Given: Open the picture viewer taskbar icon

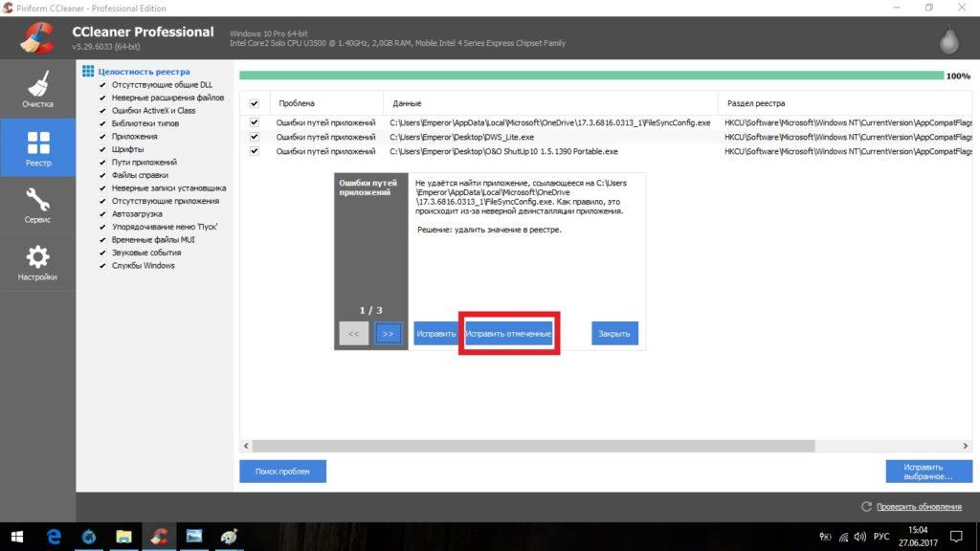Looking at the screenshot, I should click(x=193, y=537).
